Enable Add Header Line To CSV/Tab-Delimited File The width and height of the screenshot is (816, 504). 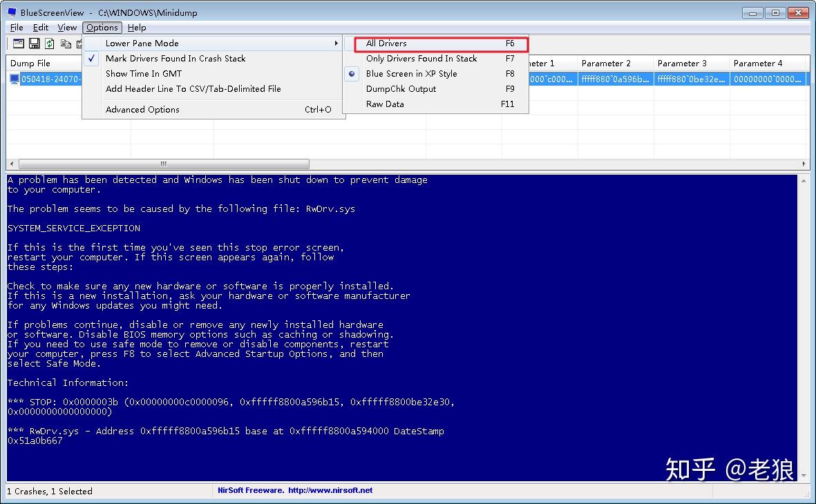point(193,88)
